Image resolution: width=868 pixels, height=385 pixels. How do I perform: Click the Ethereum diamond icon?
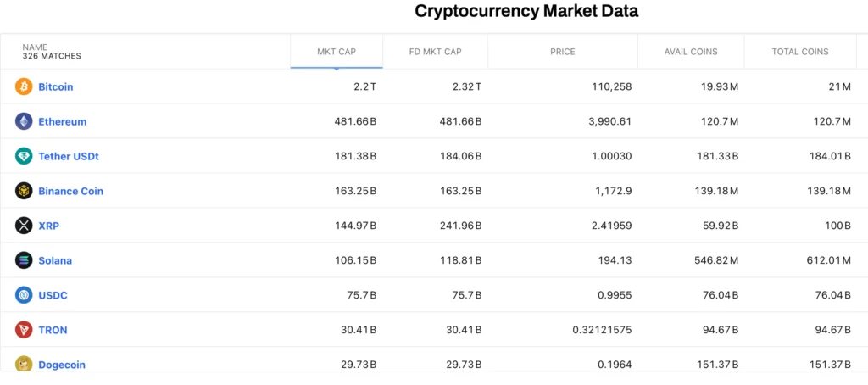(24, 121)
